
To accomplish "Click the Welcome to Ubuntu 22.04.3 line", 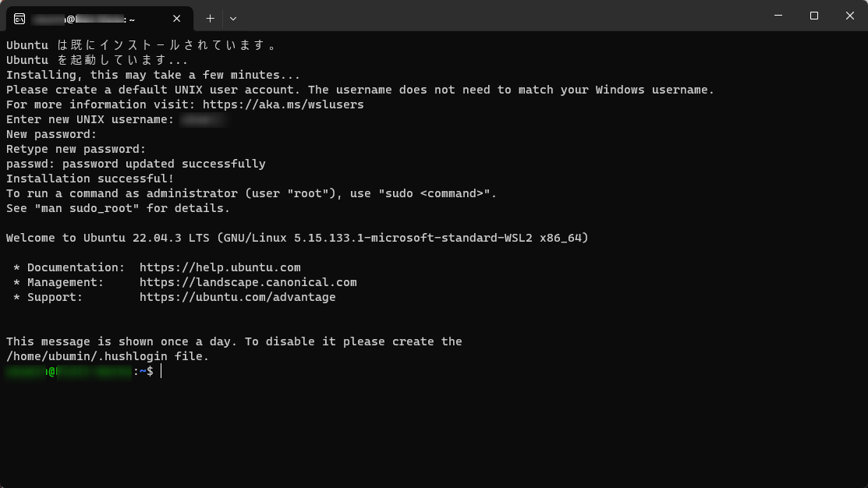I will point(297,238).
